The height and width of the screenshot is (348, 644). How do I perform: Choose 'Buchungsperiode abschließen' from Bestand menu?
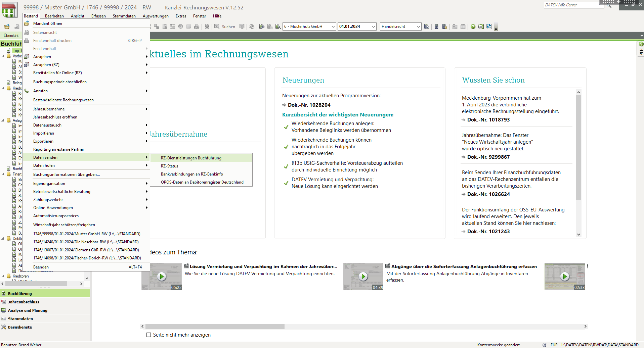point(60,82)
